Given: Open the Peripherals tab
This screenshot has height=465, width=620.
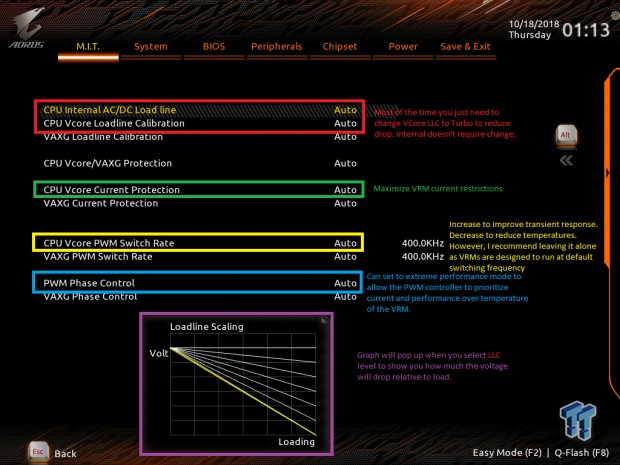Looking at the screenshot, I should [x=277, y=47].
